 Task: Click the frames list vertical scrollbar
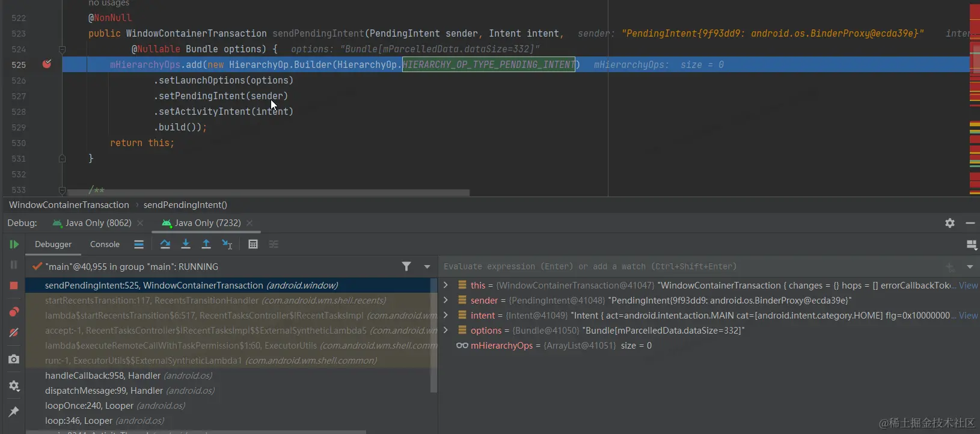[434, 335]
